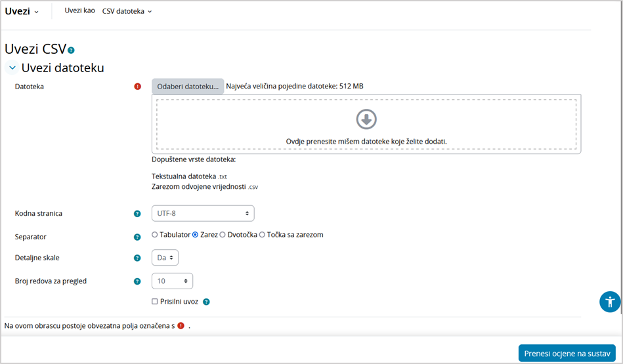Click help icon beside Kodna stranica
This screenshot has height=364, width=623.
[x=137, y=214]
